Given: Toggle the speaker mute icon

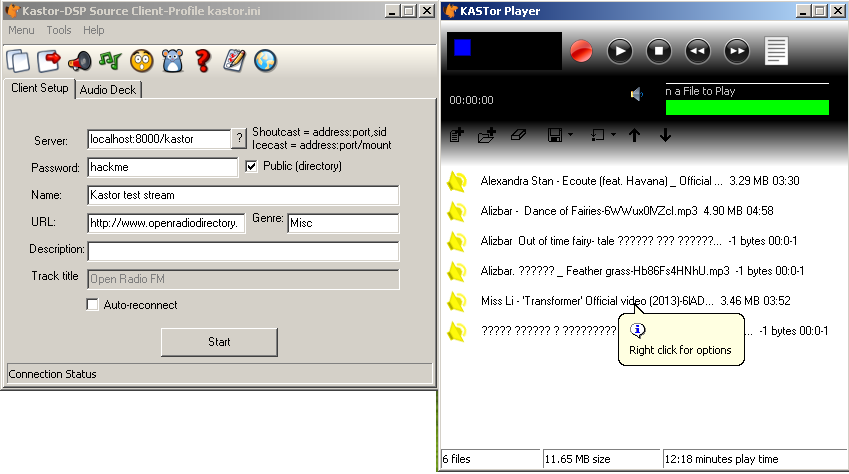Looking at the screenshot, I should pyautogui.click(x=637, y=94).
